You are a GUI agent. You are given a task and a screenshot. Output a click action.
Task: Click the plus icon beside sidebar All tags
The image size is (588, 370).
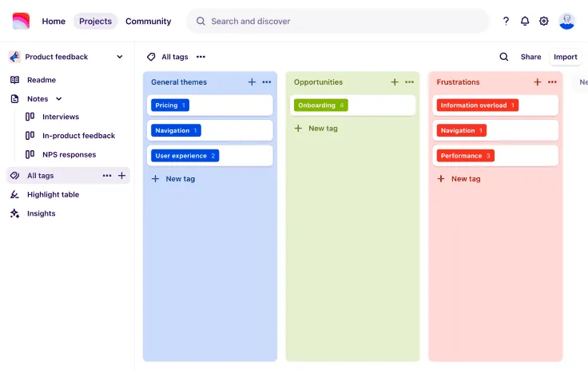coord(122,176)
